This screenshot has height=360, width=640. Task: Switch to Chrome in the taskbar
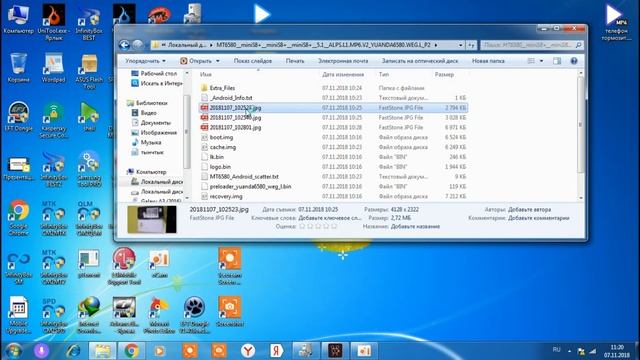[x=131, y=351]
